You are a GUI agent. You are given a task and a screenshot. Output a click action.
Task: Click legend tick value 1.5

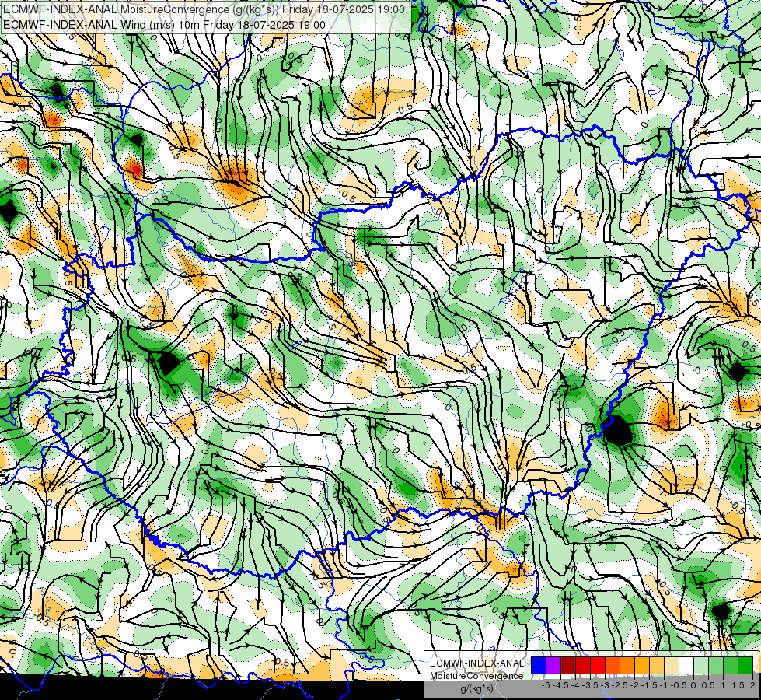click(x=738, y=685)
